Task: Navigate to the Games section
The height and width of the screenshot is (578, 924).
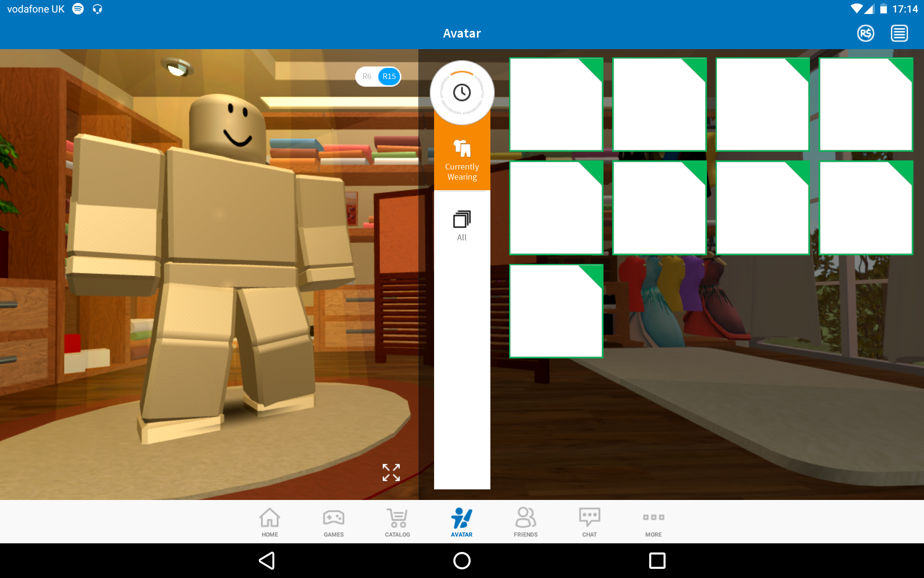Action: 334,523
